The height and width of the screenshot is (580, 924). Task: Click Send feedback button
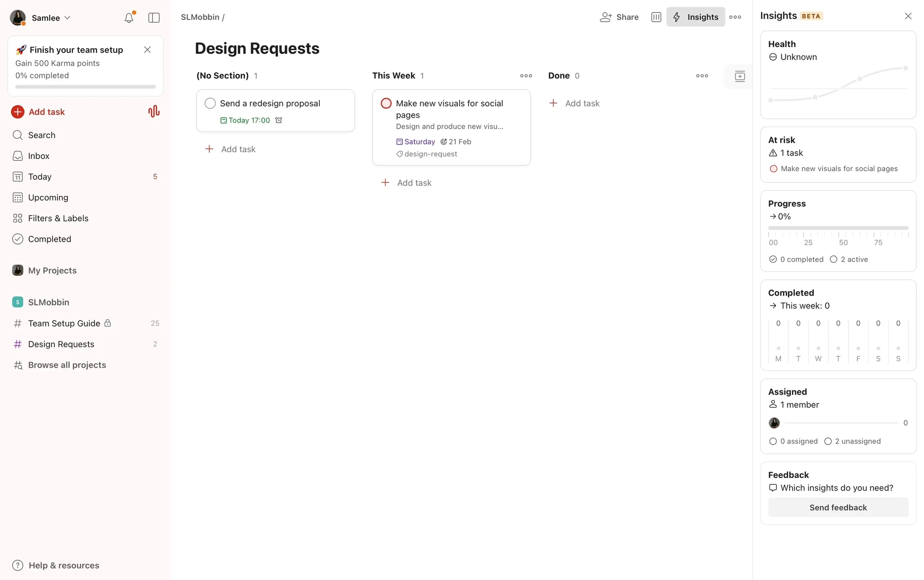tap(838, 507)
